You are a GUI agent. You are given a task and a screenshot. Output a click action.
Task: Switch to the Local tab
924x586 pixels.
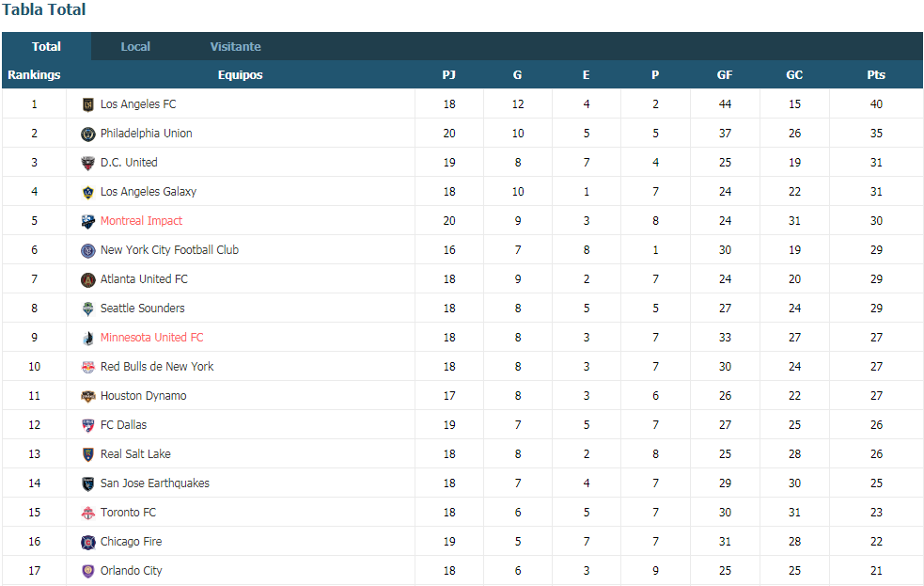click(x=135, y=47)
